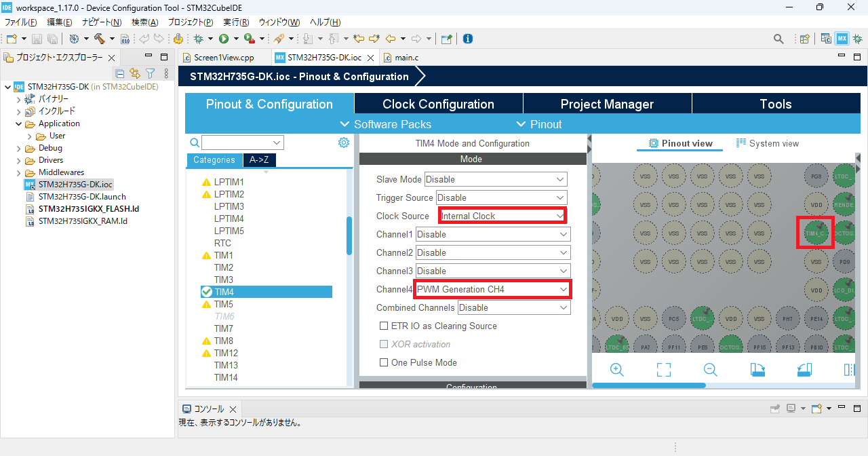Click the Project Explorer filter icon
868x456 pixels.
(151, 73)
